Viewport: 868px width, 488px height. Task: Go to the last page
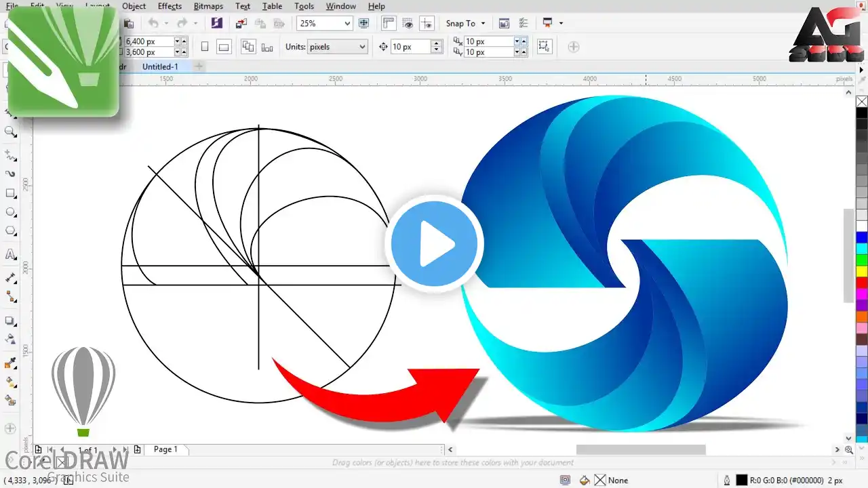126,449
